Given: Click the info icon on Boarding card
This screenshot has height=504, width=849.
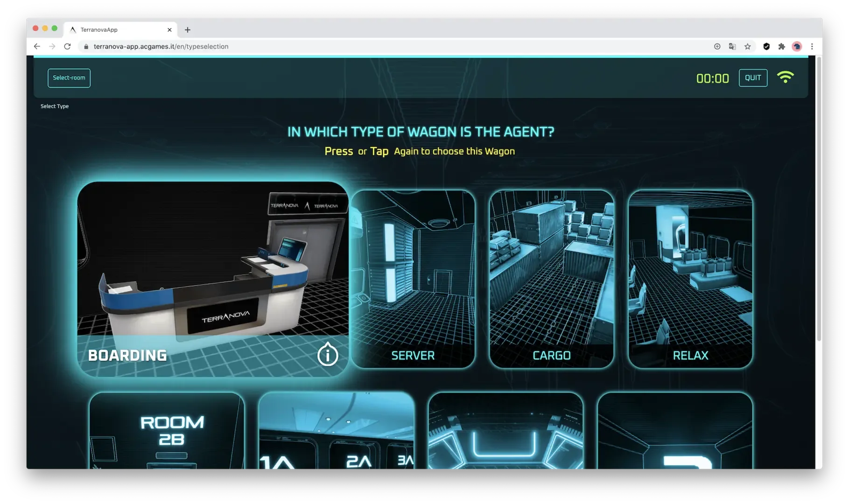Looking at the screenshot, I should [x=327, y=355].
